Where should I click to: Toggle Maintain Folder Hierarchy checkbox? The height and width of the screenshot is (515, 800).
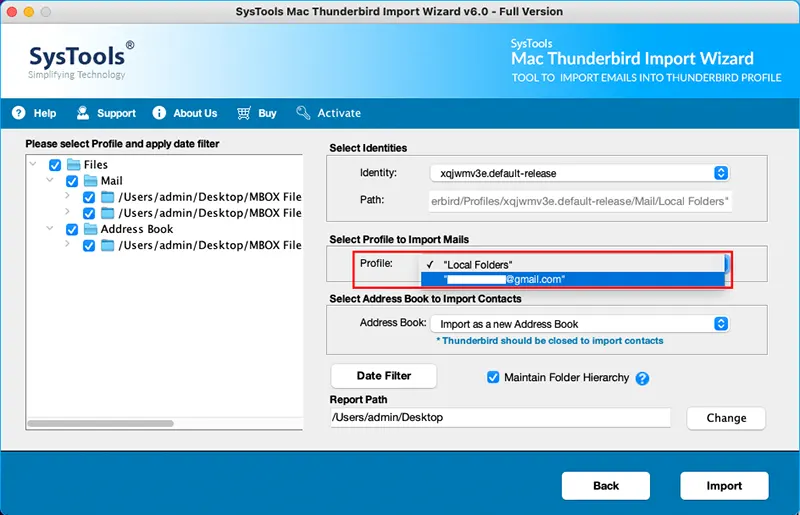point(493,377)
